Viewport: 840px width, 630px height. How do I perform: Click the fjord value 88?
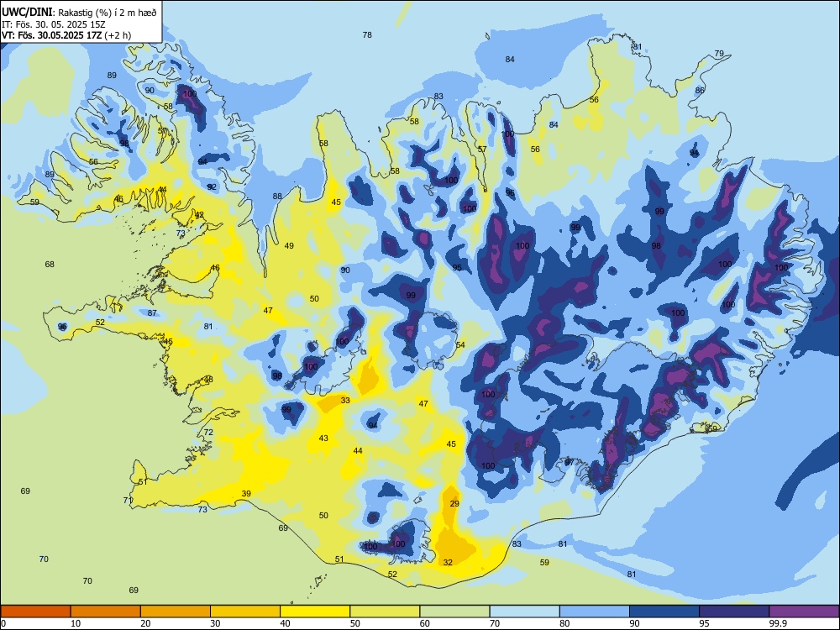[x=277, y=196]
